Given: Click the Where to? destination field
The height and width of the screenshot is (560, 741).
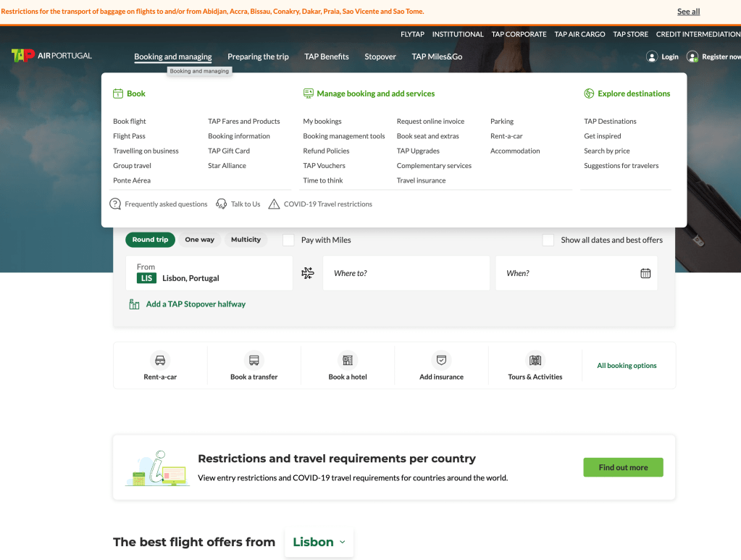Looking at the screenshot, I should click(406, 273).
